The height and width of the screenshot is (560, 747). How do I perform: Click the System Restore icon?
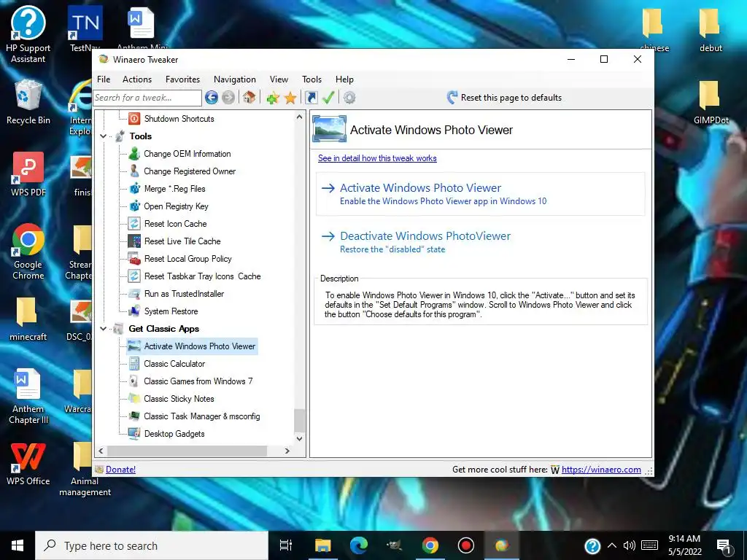point(134,311)
